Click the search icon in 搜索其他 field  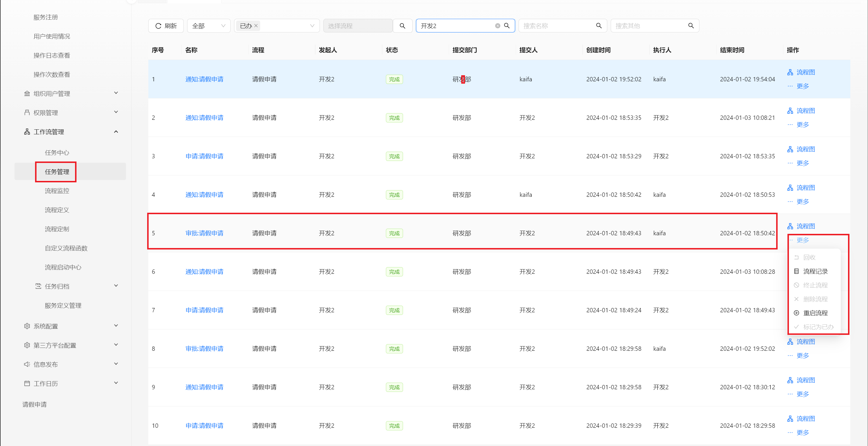(691, 26)
